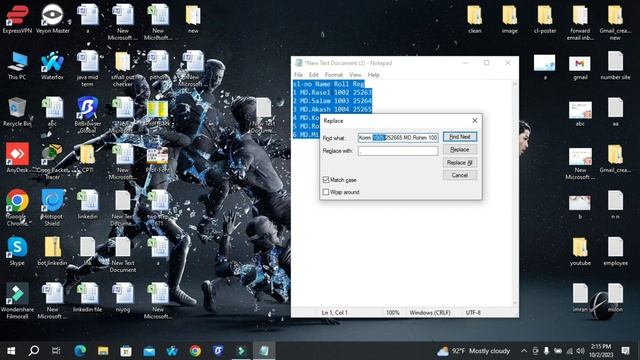This screenshot has width=640, height=360.
Task: Open the Mail app from the taskbar
Action: coord(149,351)
